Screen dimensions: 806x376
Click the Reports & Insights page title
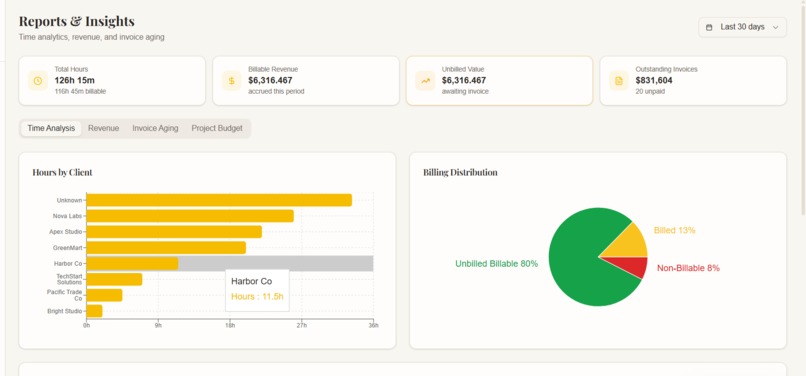coord(77,21)
